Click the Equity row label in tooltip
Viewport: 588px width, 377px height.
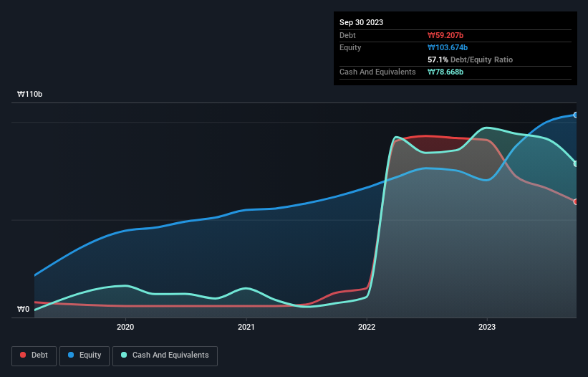point(350,47)
